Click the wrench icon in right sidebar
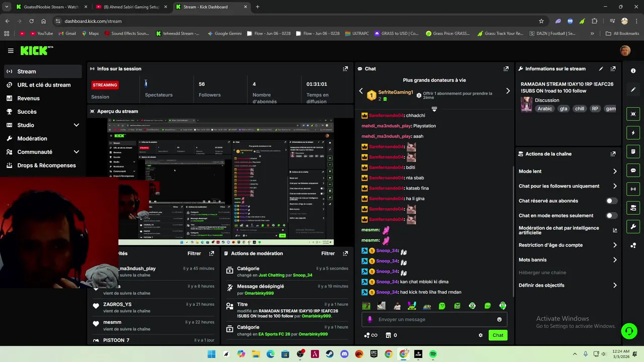Viewport: 644px width, 362px height. pyautogui.click(x=633, y=226)
